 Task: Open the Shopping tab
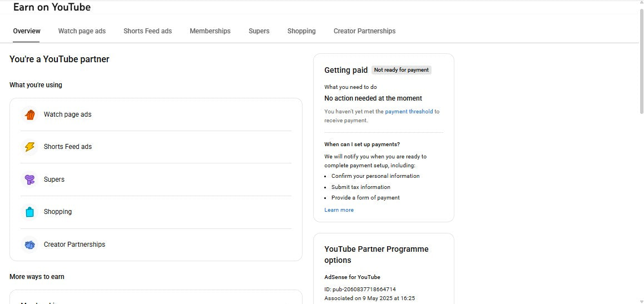[x=301, y=31]
